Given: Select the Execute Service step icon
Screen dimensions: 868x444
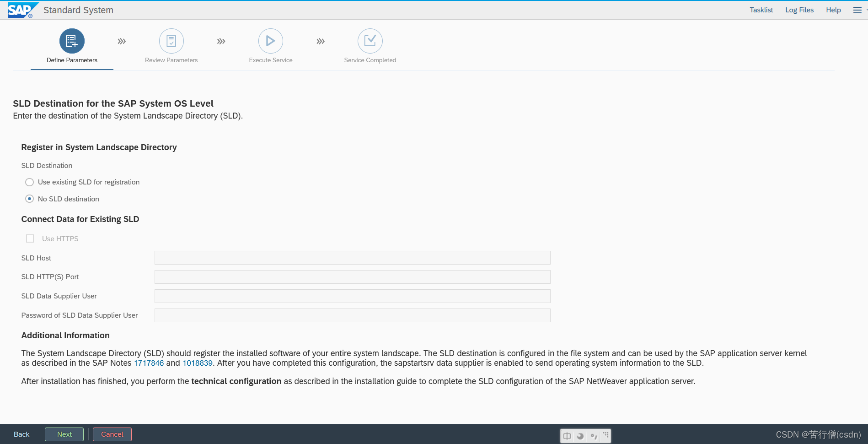Looking at the screenshot, I should [271, 41].
